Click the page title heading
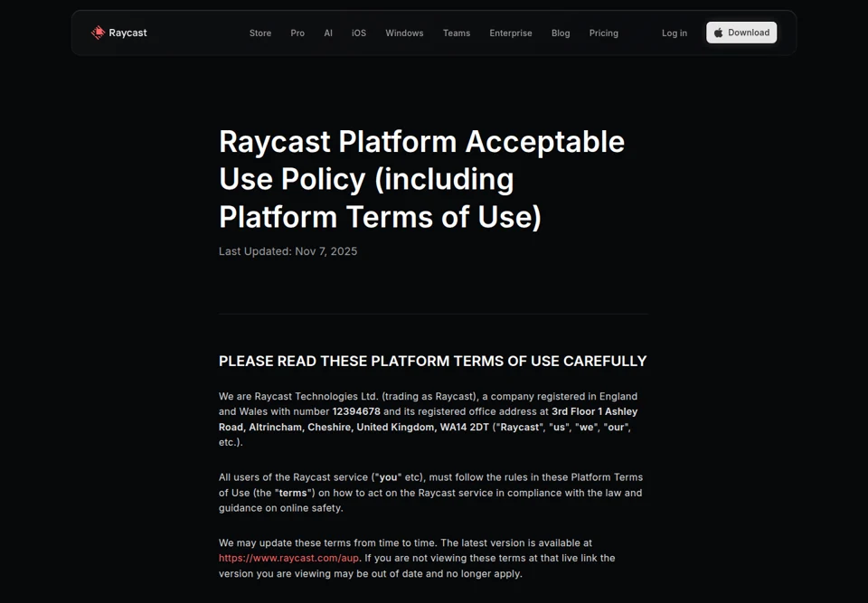Screen dimensions: 868x603 [x=422, y=179]
